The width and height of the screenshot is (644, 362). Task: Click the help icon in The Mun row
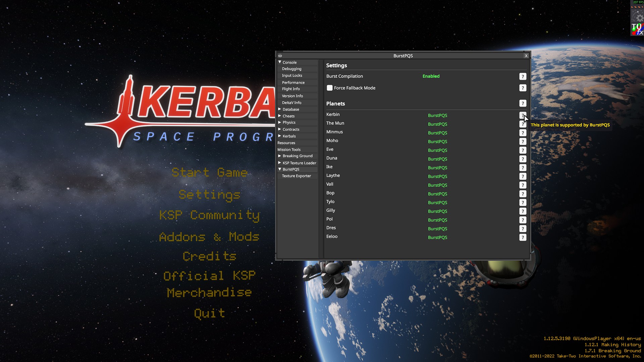pyautogui.click(x=523, y=124)
